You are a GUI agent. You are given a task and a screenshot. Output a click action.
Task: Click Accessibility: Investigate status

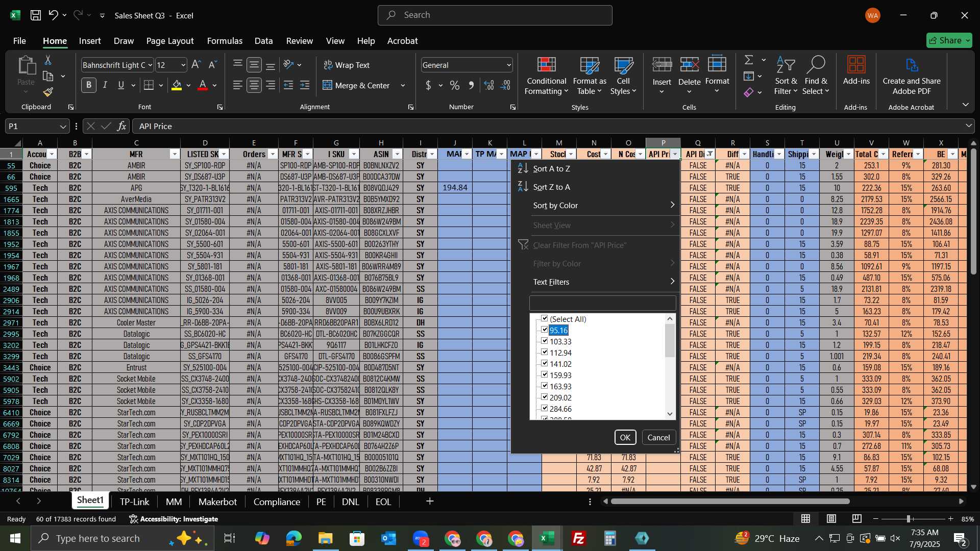click(174, 519)
